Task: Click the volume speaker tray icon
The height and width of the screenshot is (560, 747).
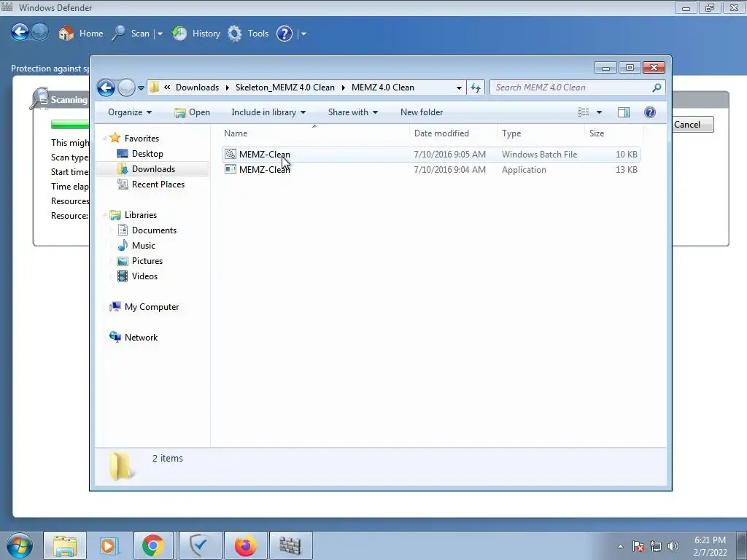Action: click(x=673, y=546)
